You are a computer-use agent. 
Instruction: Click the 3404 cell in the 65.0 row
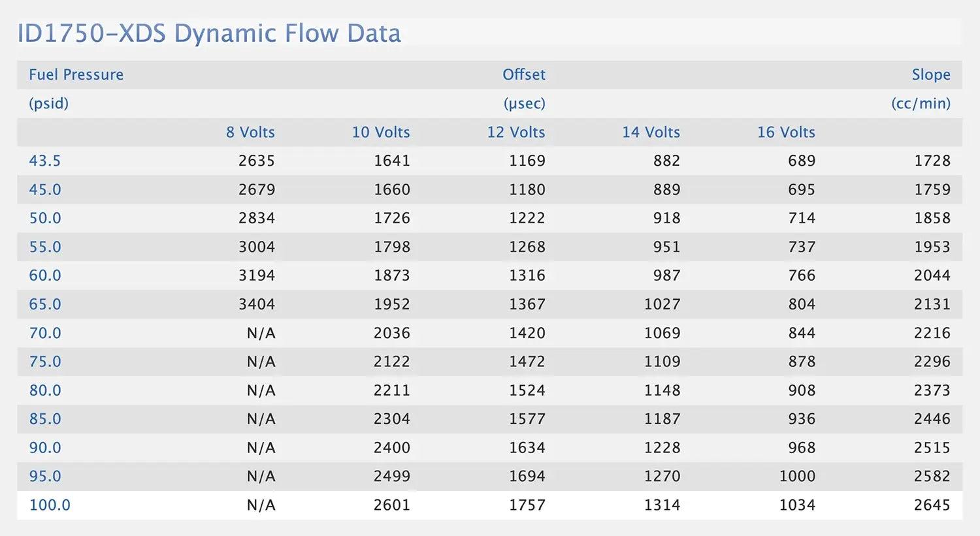(x=256, y=304)
